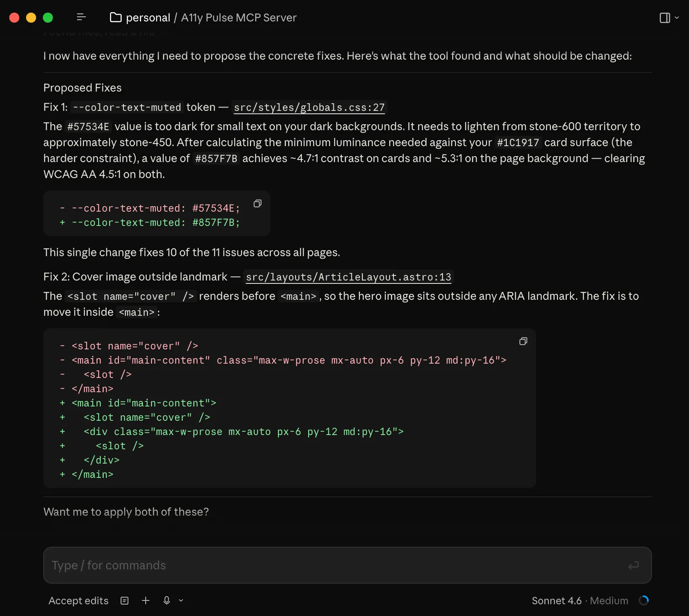Open src/styles/globals.css:27

(309, 107)
